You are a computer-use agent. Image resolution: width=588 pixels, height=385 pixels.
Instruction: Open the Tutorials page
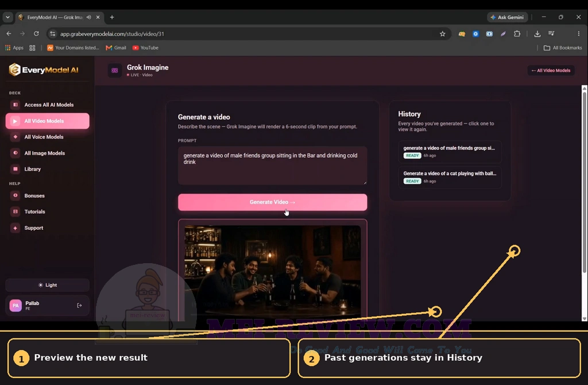pyautogui.click(x=47, y=211)
